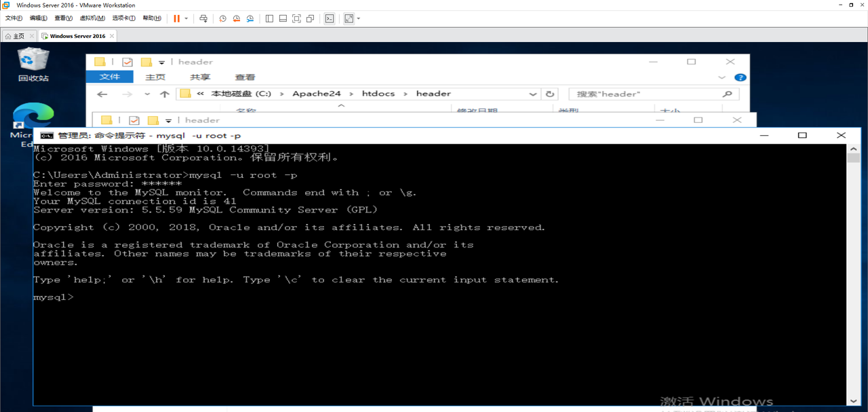
Task: Minimize the command prompt window
Action: click(764, 136)
